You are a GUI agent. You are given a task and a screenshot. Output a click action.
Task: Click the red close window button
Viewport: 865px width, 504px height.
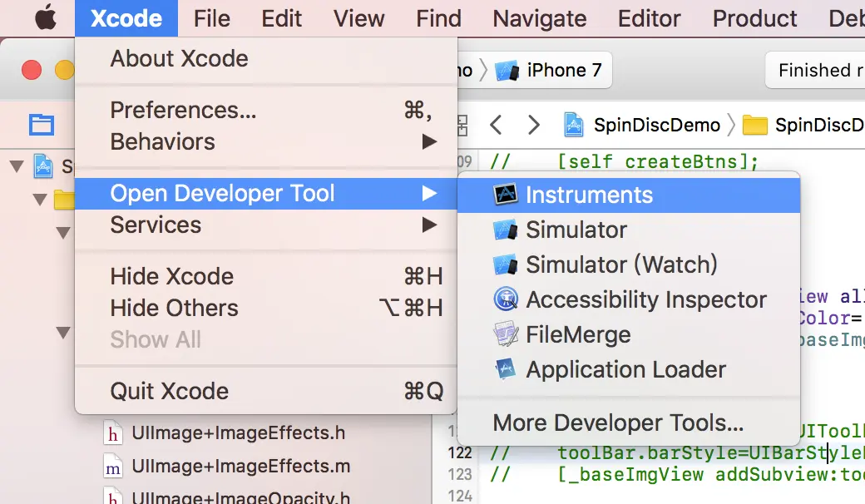click(32, 70)
